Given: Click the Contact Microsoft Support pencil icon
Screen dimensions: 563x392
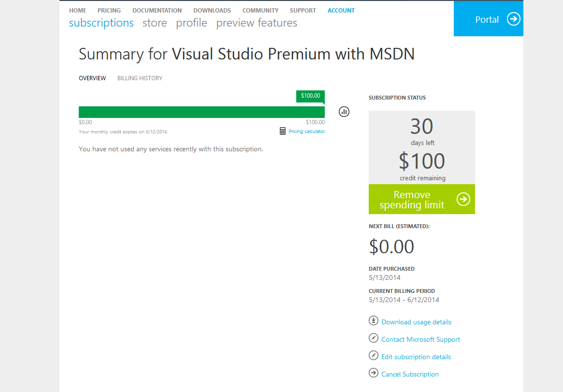Looking at the screenshot, I should [373, 338].
